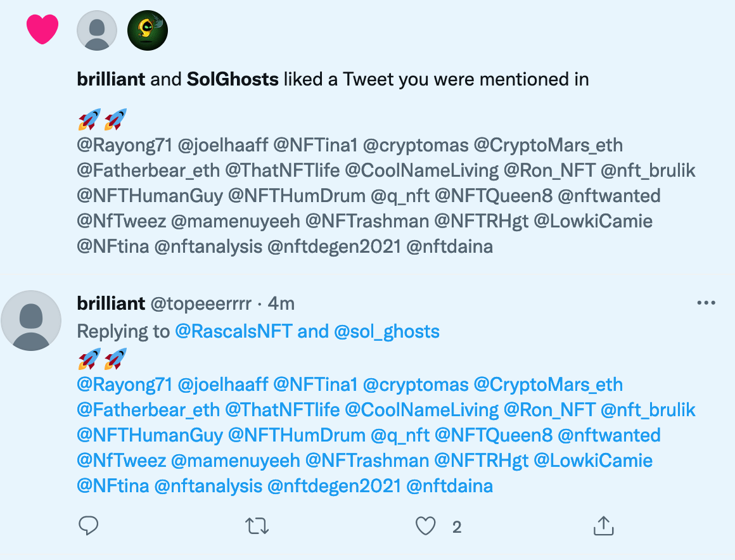735x560 pixels.
Task: Visit the @sol_ghosts mention link
Action: (387, 331)
